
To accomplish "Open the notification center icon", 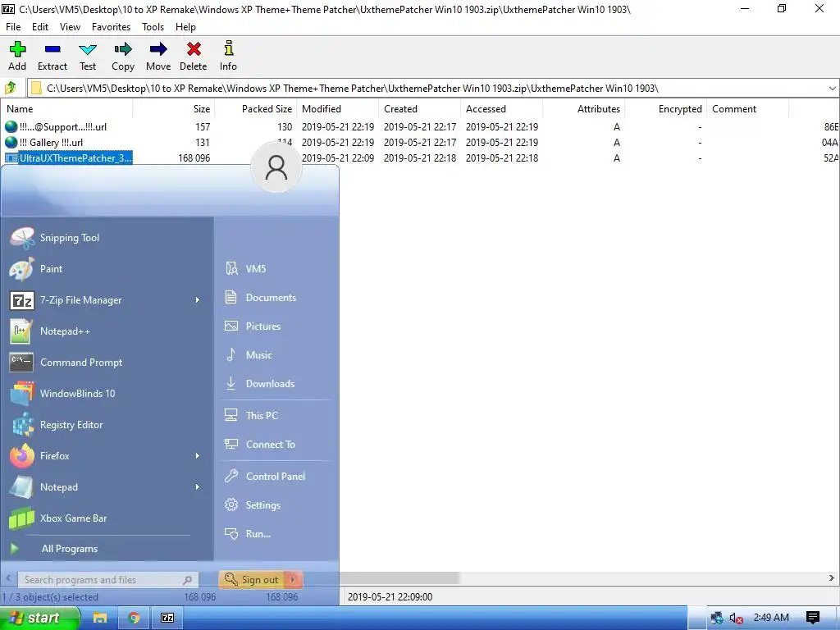I will coord(813,618).
